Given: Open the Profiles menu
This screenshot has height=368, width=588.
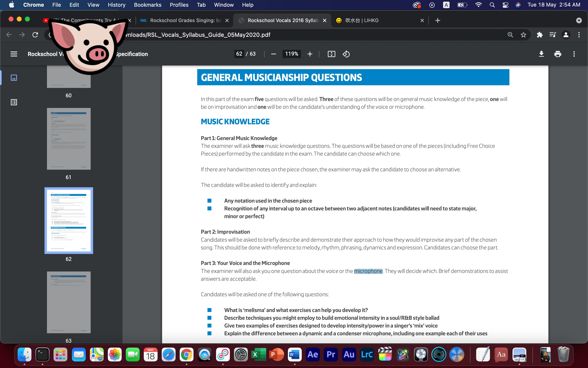Looking at the screenshot, I should point(179,5).
